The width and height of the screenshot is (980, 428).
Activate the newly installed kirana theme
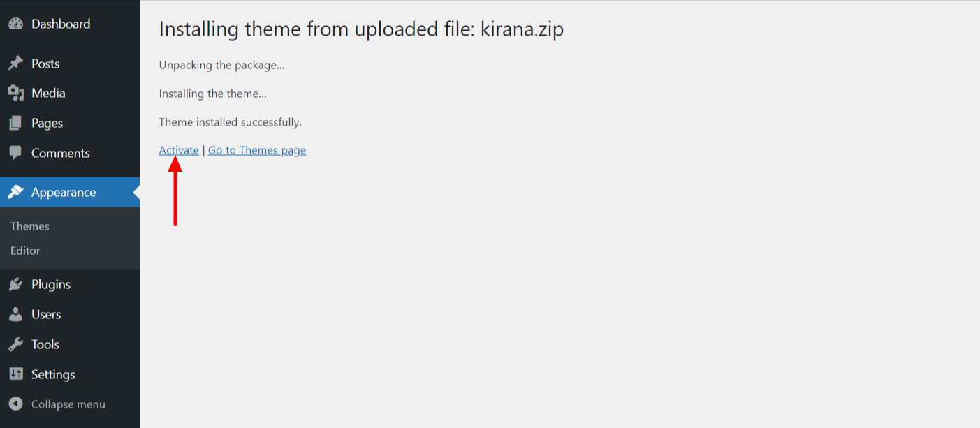tap(178, 149)
